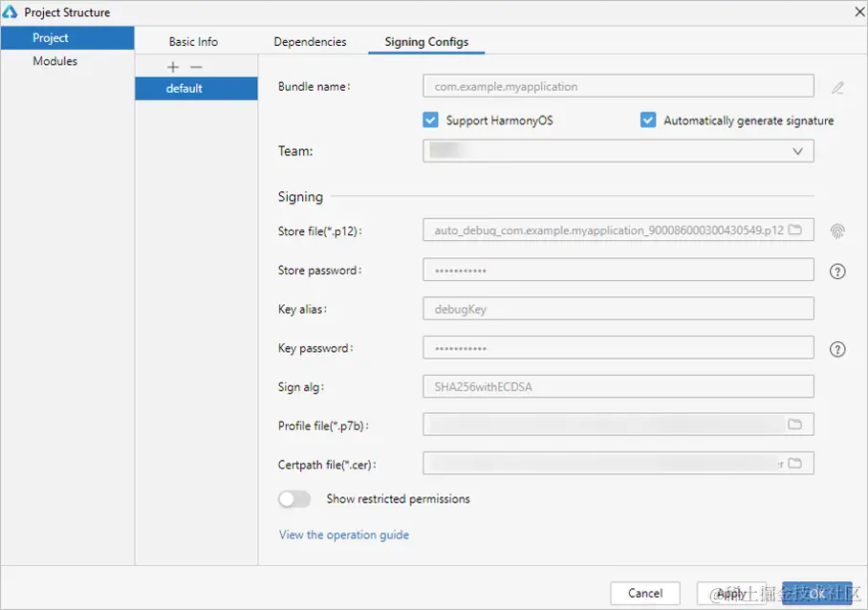Screen dimensions: 868x610
Task: Uncheck Automatically generate signature checkbox
Action: coord(648,120)
